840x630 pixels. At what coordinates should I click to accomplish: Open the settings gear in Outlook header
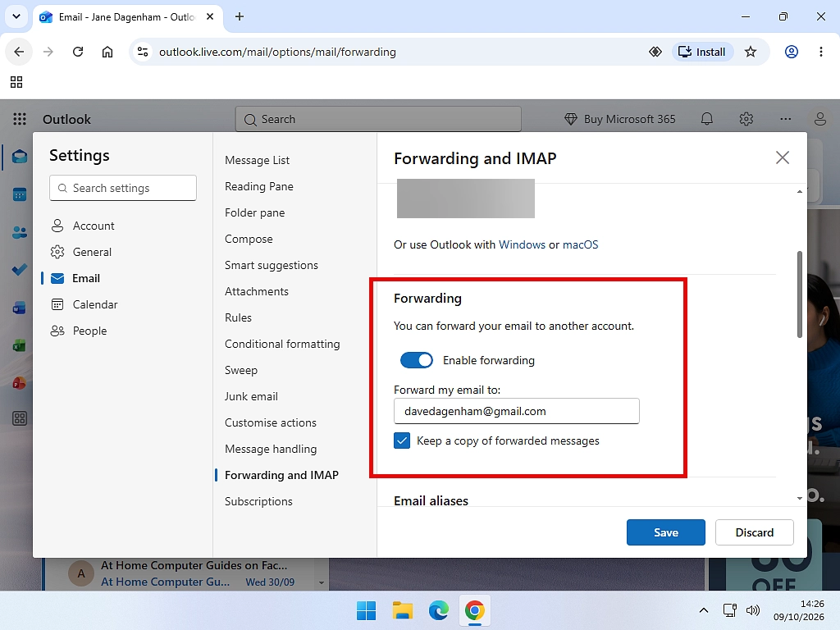[746, 119]
